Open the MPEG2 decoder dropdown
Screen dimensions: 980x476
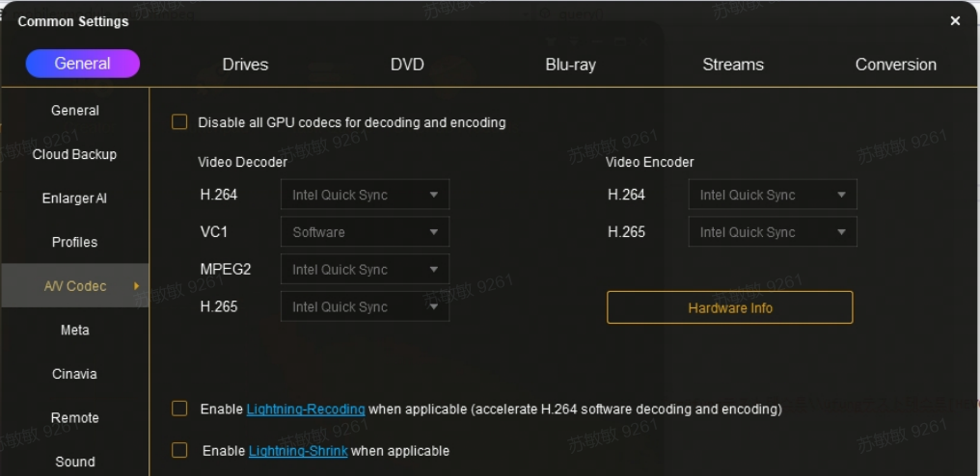tap(365, 270)
